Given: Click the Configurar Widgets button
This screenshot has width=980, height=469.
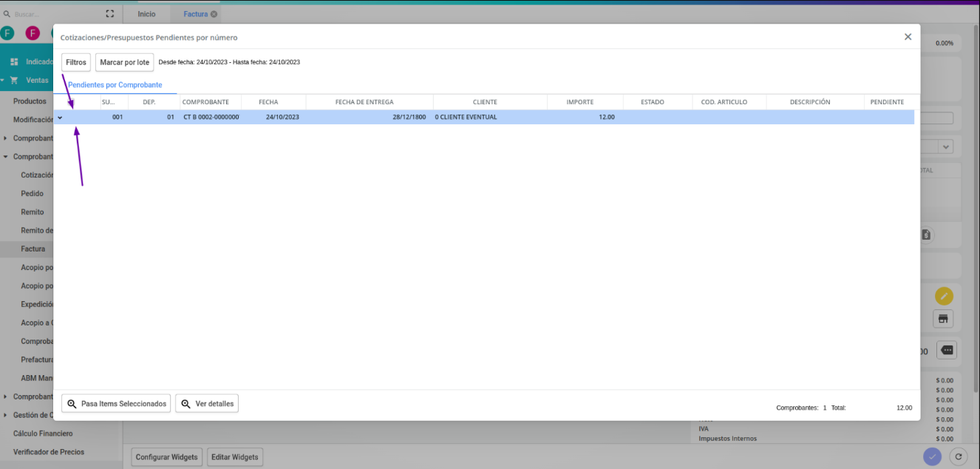Looking at the screenshot, I should [x=166, y=457].
